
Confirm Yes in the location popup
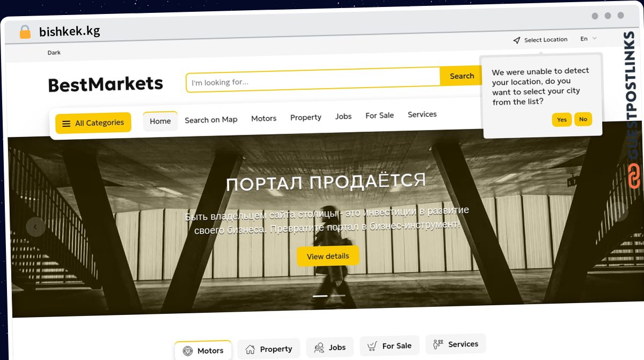pyautogui.click(x=561, y=120)
